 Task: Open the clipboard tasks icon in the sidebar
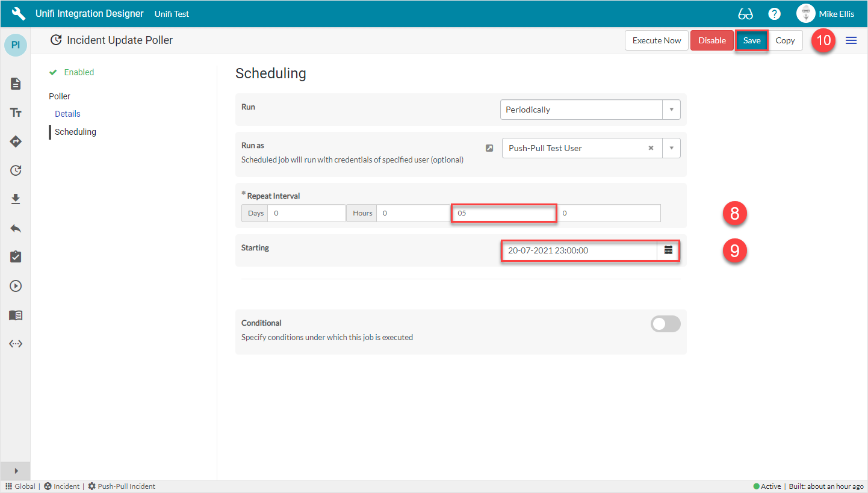click(x=15, y=256)
